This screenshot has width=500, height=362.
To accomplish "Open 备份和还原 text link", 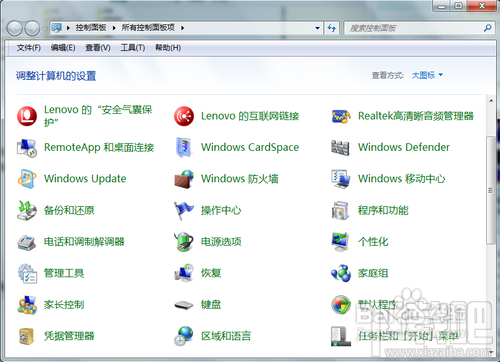I will pyautogui.click(x=69, y=210).
